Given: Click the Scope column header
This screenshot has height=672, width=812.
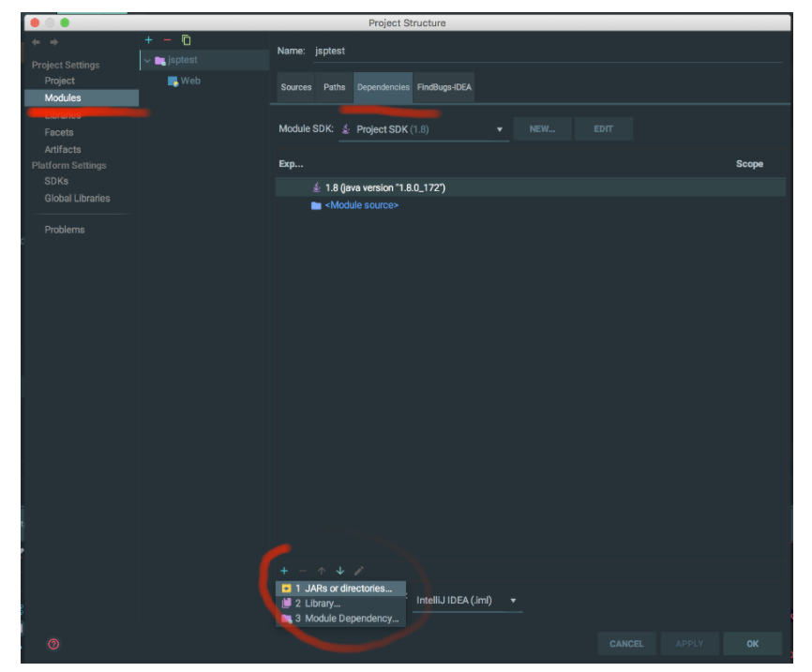Looking at the screenshot, I should (749, 164).
